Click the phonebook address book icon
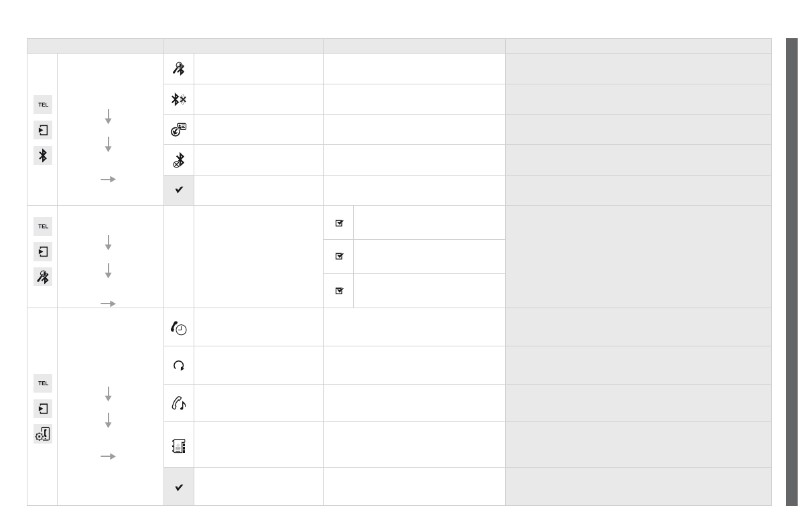This screenshot has height=532, width=798. click(x=179, y=444)
